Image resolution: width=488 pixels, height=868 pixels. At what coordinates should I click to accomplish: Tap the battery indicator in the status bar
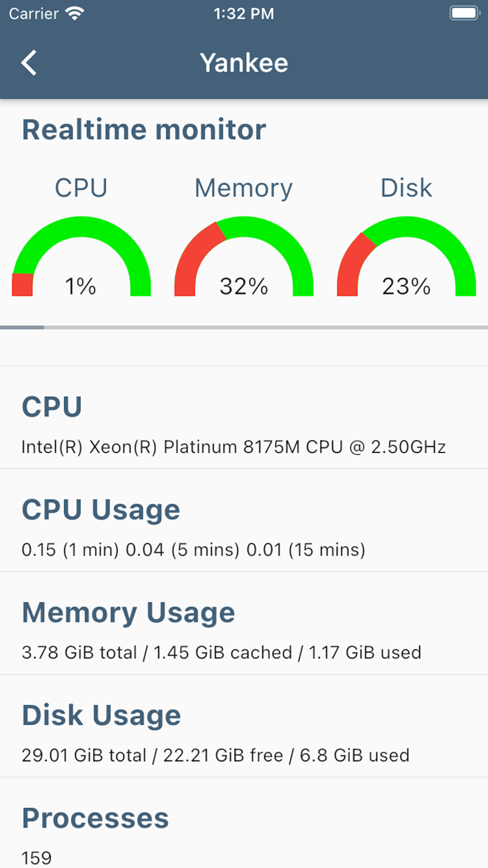click(x=463, y=12)
